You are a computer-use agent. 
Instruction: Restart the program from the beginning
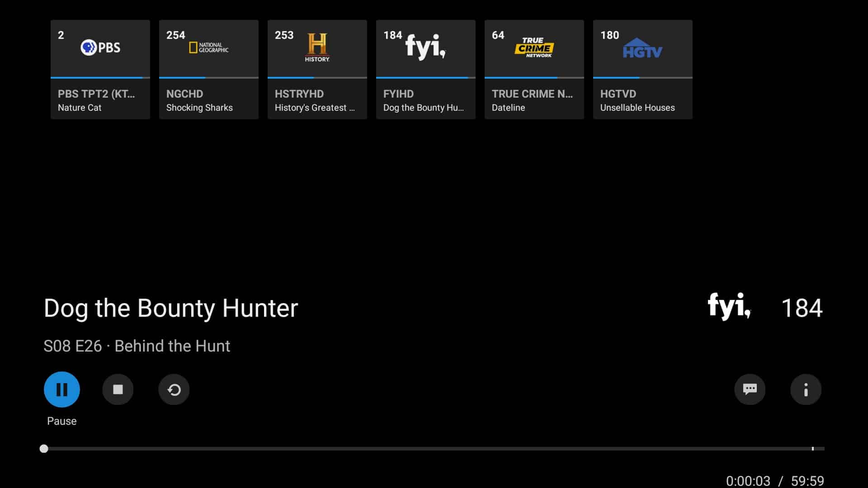tap(174, 389)
